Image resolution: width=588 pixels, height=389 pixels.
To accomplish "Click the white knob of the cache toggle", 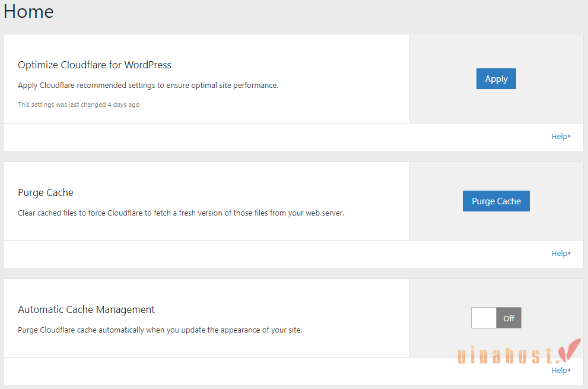I will click(484, 318).
